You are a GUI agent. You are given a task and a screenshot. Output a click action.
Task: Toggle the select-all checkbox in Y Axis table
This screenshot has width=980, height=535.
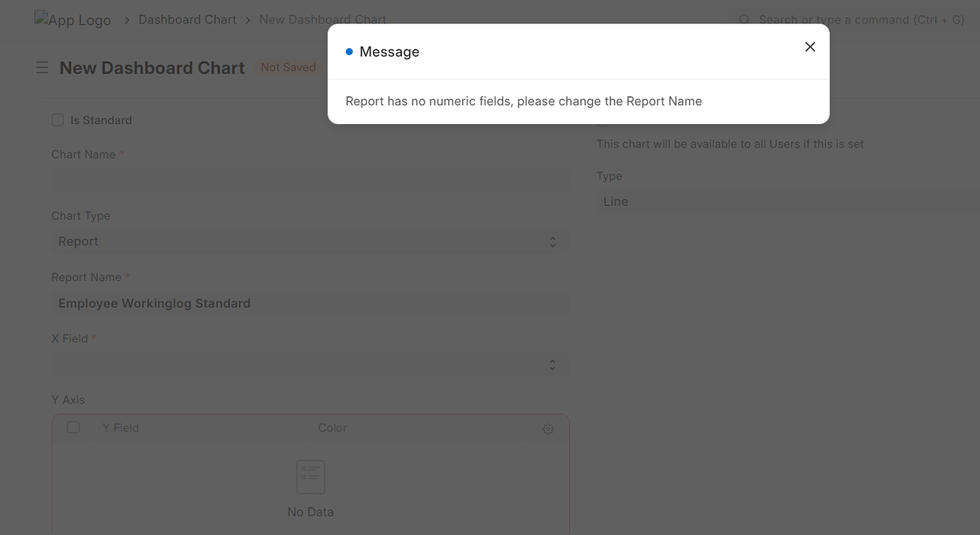point(73,427)
